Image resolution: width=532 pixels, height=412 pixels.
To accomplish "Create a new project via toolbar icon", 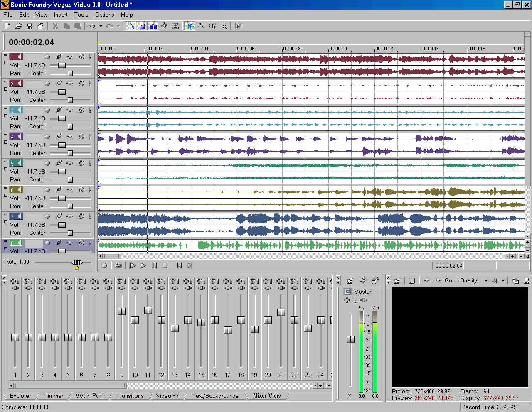I will point(7,26).
